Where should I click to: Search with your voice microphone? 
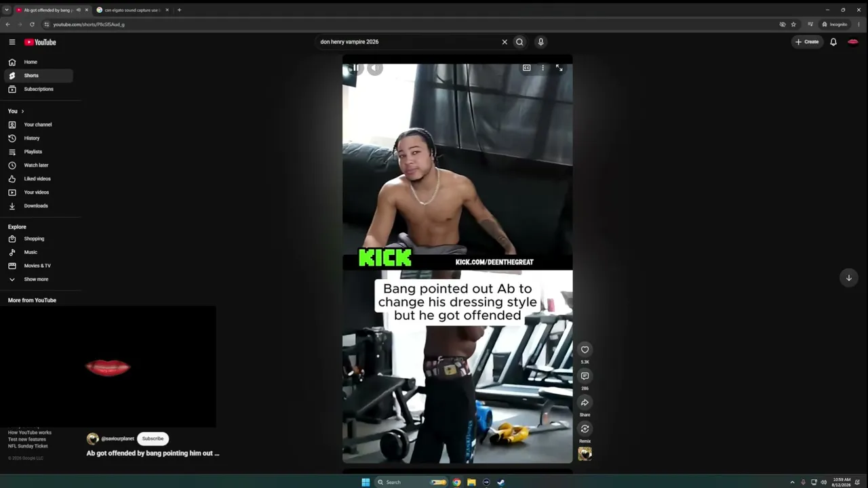coord(540,42)
